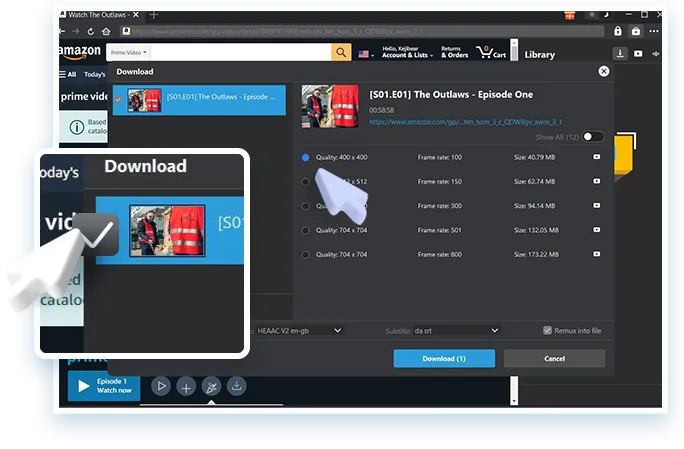The height and width of the screenshot is (449, 684).
Task: Go to the home page icon
Action: click(106, 31)
